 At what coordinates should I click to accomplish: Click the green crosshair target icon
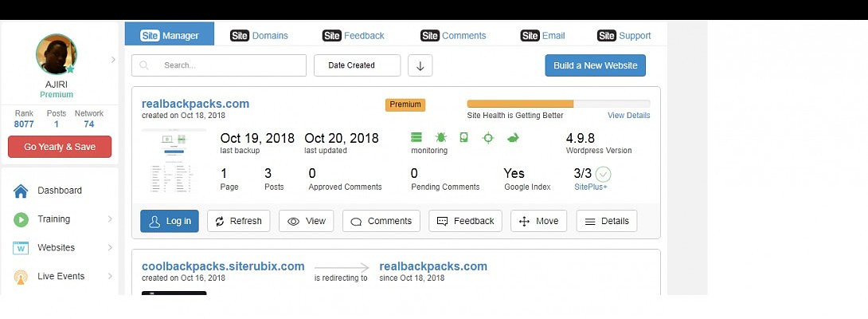pos(488,137)
